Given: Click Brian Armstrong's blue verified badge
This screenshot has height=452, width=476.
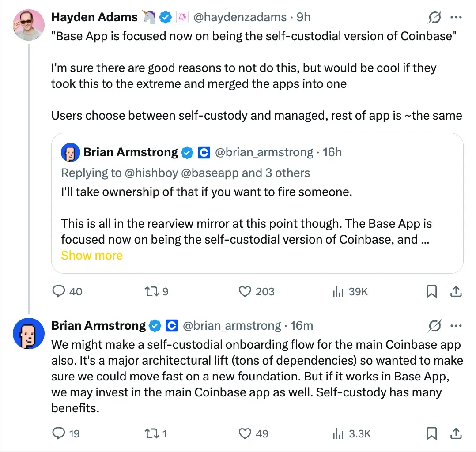Looking at the screenshot, I should pos(154,325).
